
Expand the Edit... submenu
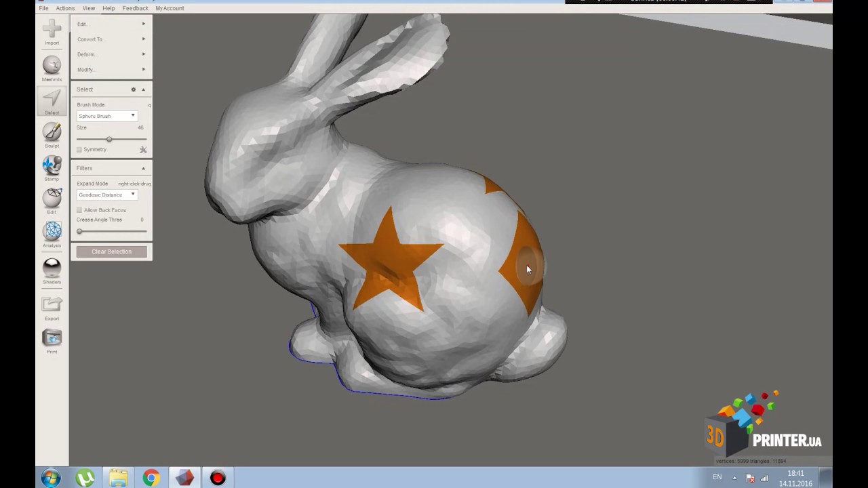pos(111,24)
